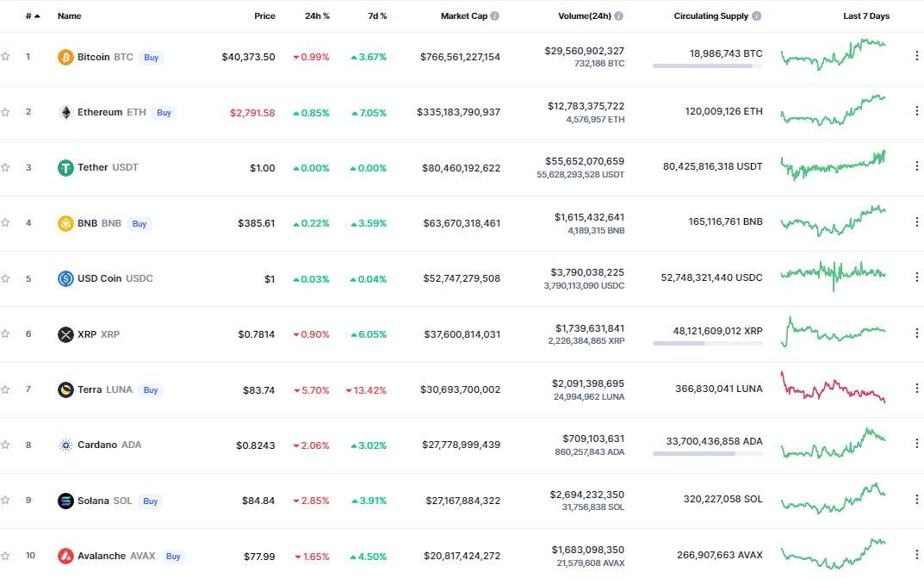Click the Terra LUNA logo

click(x=65, y=389)
